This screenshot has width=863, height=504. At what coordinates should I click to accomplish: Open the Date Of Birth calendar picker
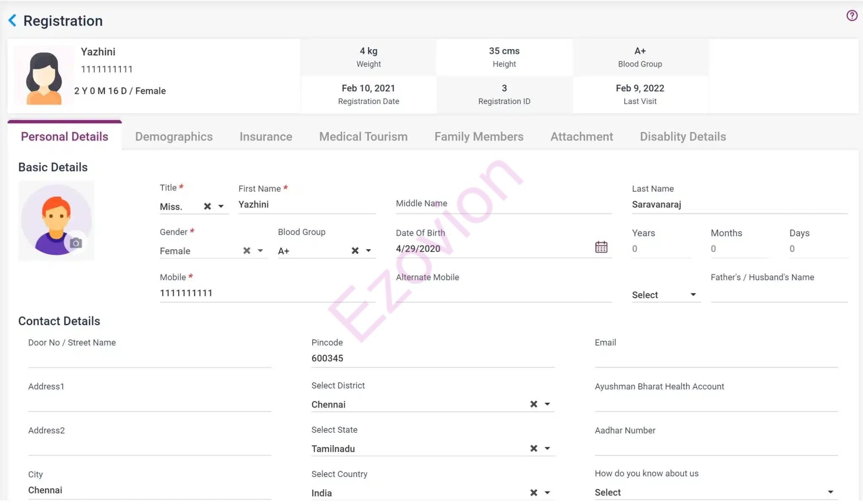[601, 247]
